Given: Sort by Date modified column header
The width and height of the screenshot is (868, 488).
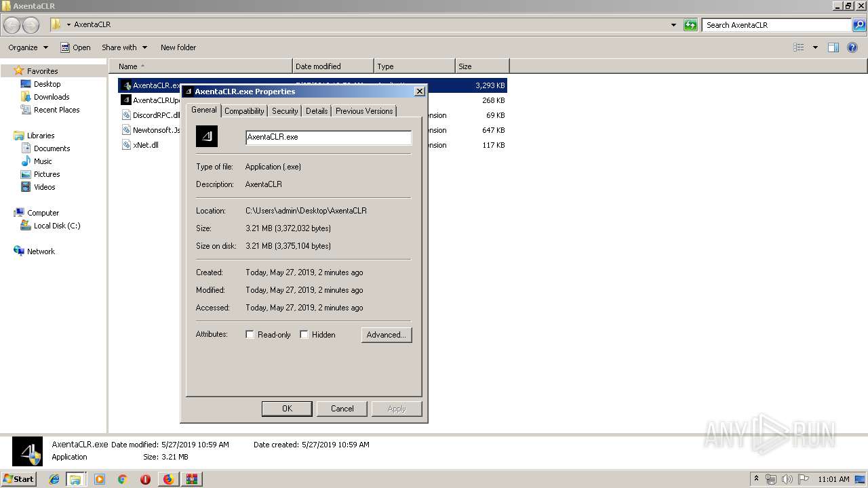Looking at the screenshot, I should tap(333, 66).
